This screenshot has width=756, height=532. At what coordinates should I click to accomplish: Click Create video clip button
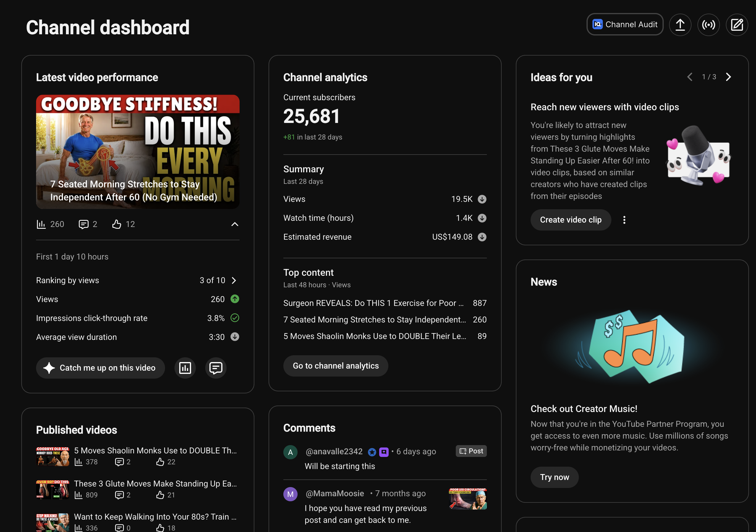571,220
